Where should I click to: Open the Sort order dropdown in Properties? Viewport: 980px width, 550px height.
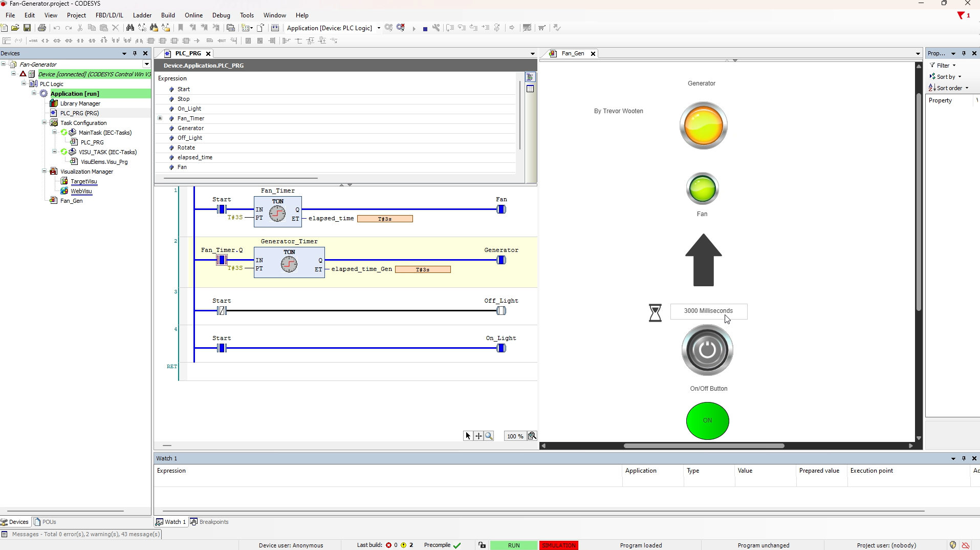[949, 88]
